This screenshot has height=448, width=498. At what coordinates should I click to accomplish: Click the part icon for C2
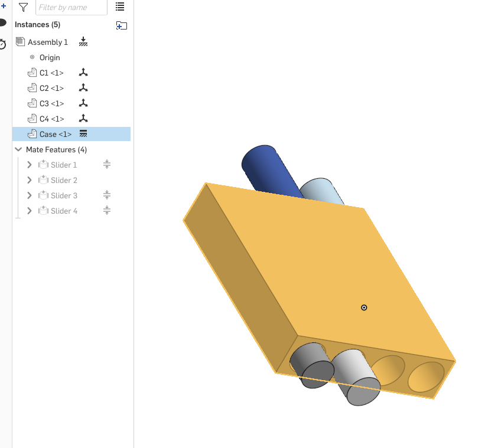[32, 88]
